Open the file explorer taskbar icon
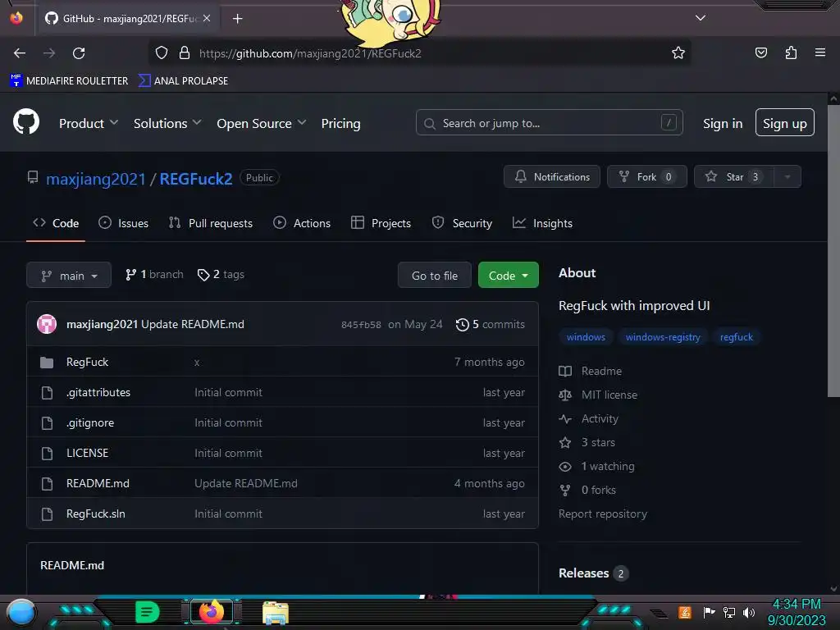 (276, 613)
